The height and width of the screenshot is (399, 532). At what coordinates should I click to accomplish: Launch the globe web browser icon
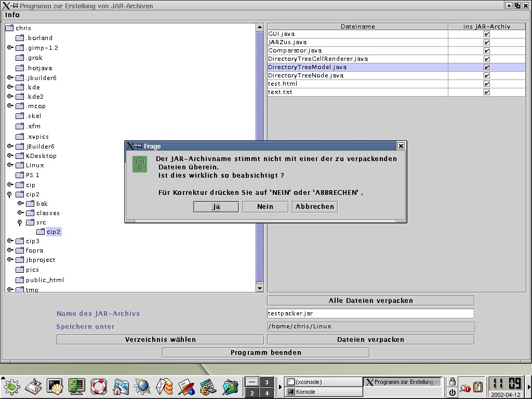142,387
